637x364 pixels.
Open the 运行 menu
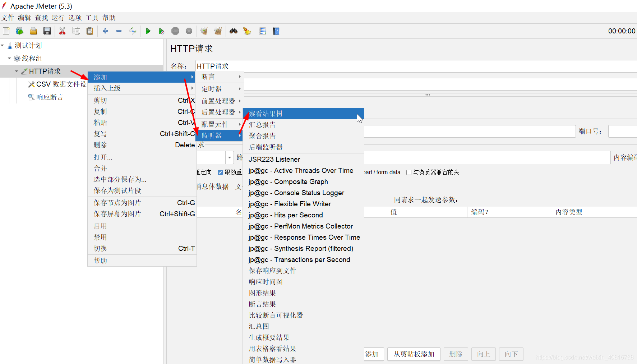coord(58,18)
